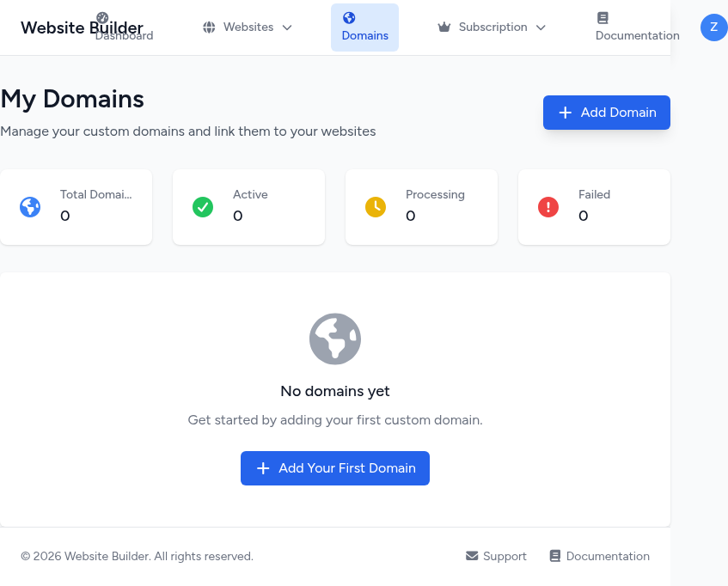Click the dashboard gauge icon in navbar
The image size is (728, 586).
coord(102,17)
